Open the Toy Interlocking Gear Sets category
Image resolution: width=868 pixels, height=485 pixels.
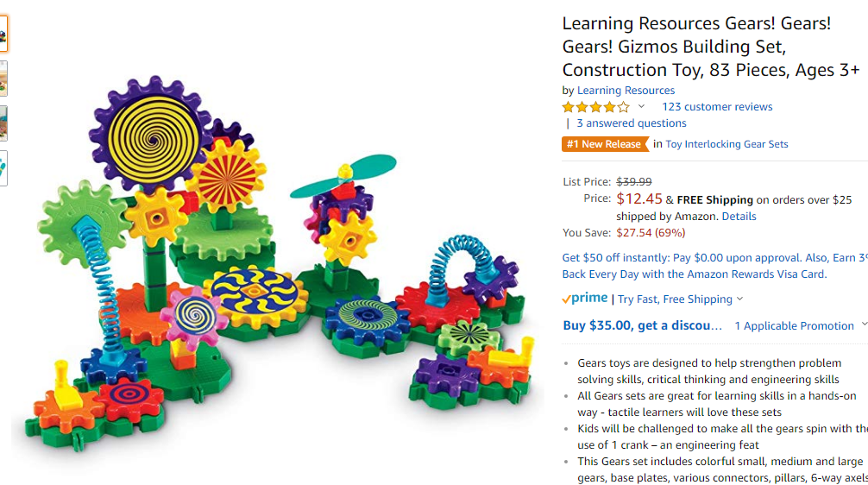point(726,144)
